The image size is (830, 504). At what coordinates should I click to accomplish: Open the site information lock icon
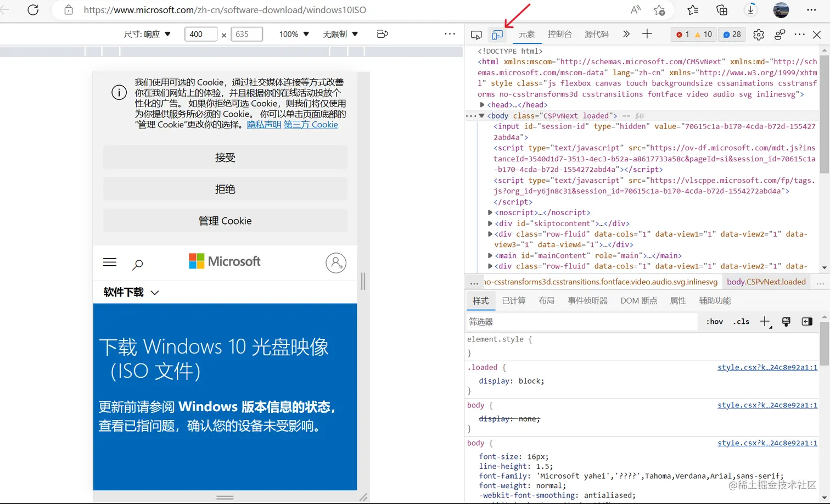pyautogui.click(x=69, y=10)
